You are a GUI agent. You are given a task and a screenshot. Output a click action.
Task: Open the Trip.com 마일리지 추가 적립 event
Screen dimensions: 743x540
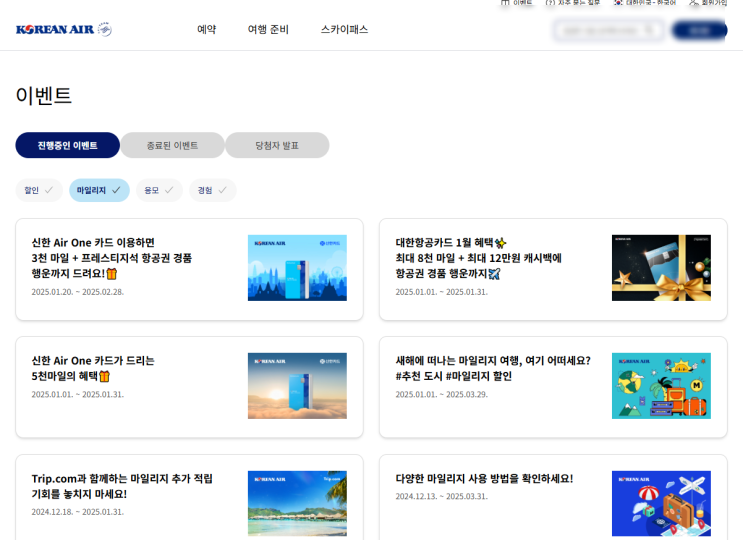pos(190,497)
